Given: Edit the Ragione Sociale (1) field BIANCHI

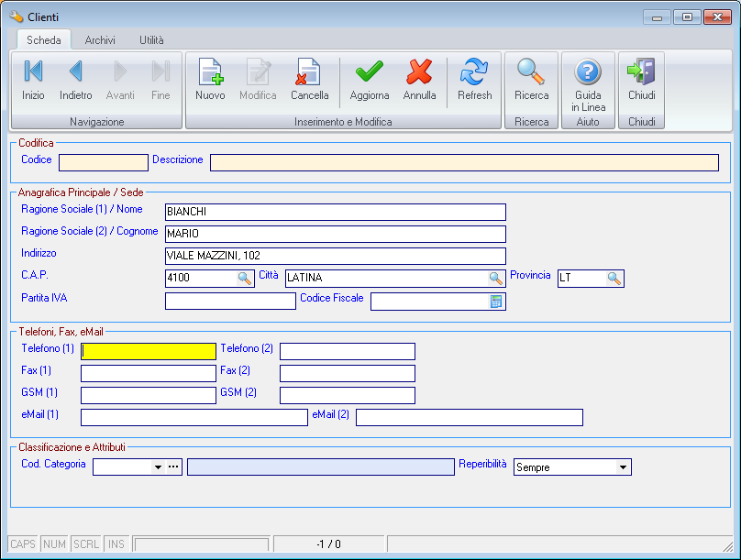Looking at the screenshot, I should point(336,212).
